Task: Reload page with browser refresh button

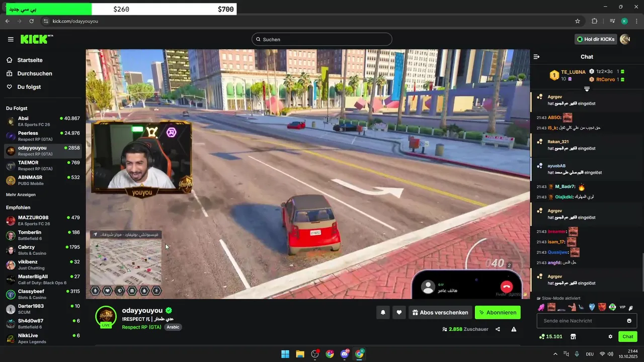Action: coord(31,21)
